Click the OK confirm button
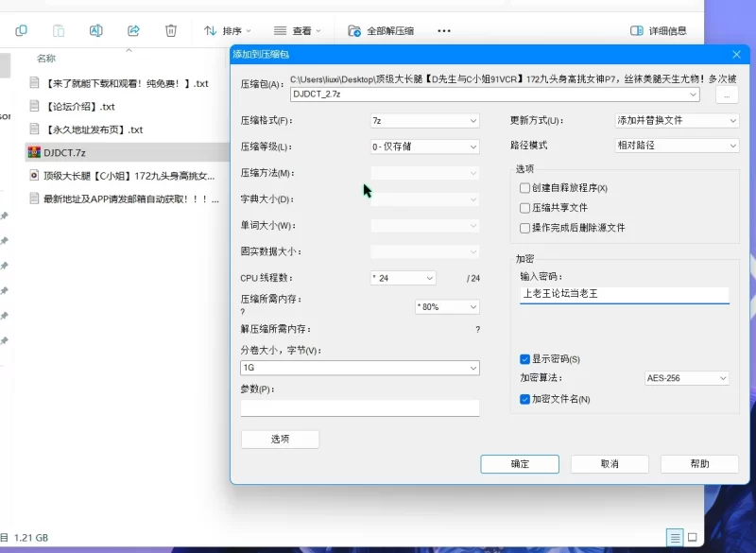The width and height of the screenshot is (756, 553). click(x=520, y=464)
